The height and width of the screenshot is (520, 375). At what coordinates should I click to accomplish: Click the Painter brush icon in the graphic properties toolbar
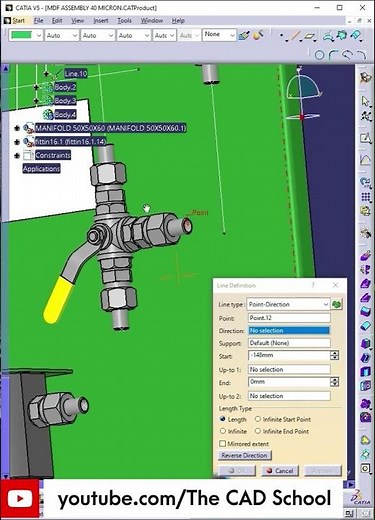click(x=244, y=35)
